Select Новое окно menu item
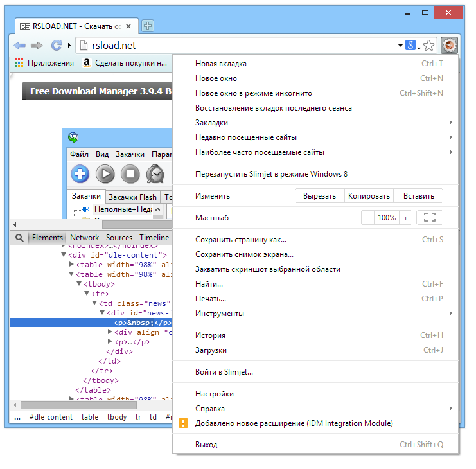This screenshot has width=476, height=469. [315, 78]
